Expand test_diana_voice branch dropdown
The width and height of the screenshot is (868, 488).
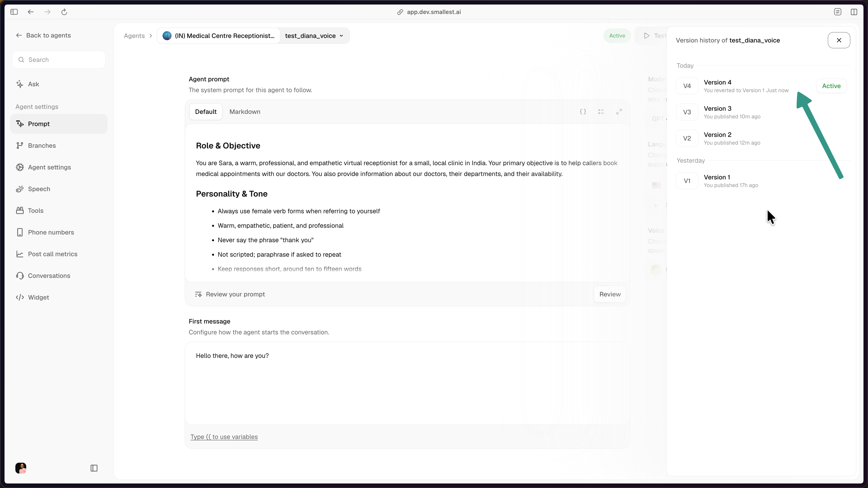[x=314, y=36]
